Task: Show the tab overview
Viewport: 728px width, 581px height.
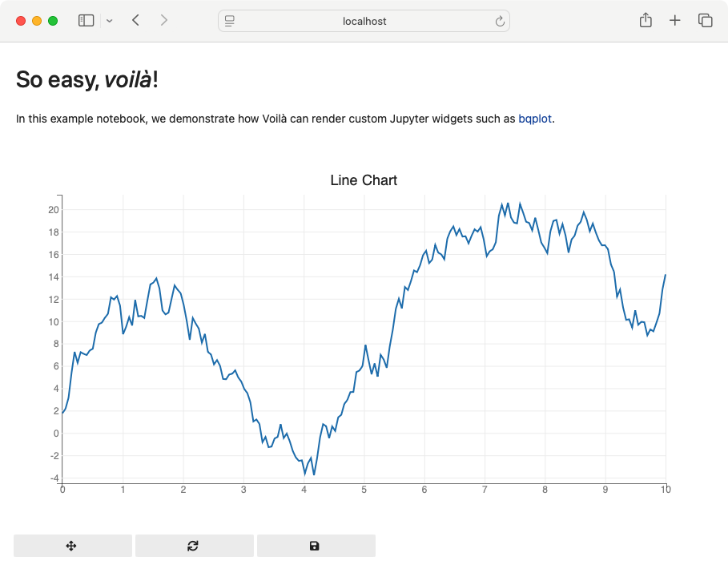Action: click(705, 21)
